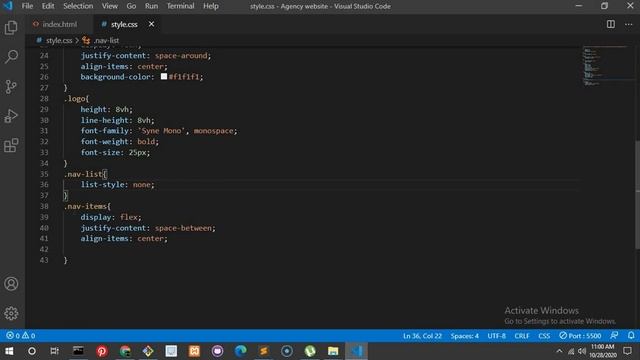Viewport: 640px width, 360px height.
Task: Open the Source Control view
Action: 11,87
